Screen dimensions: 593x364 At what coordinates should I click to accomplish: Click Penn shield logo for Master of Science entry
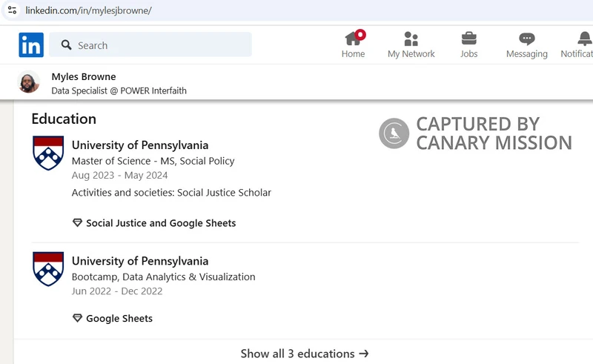point(48,153)
